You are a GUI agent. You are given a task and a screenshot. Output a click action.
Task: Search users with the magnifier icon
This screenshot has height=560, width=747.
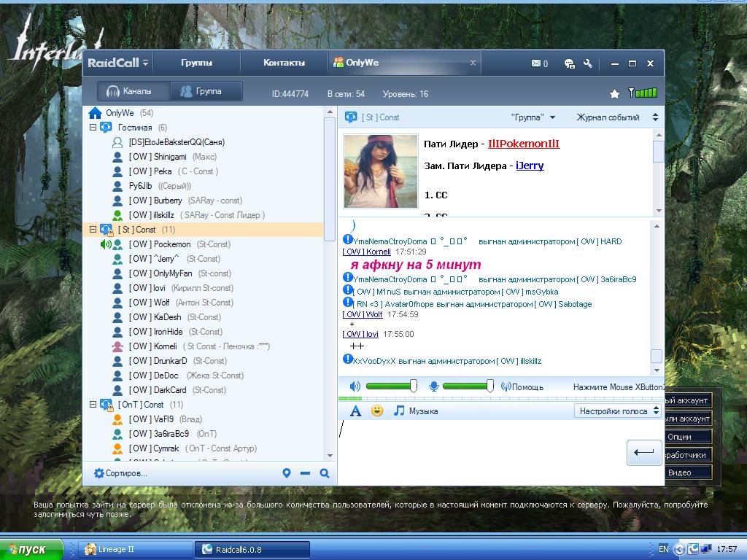click(x=325, y=472)
